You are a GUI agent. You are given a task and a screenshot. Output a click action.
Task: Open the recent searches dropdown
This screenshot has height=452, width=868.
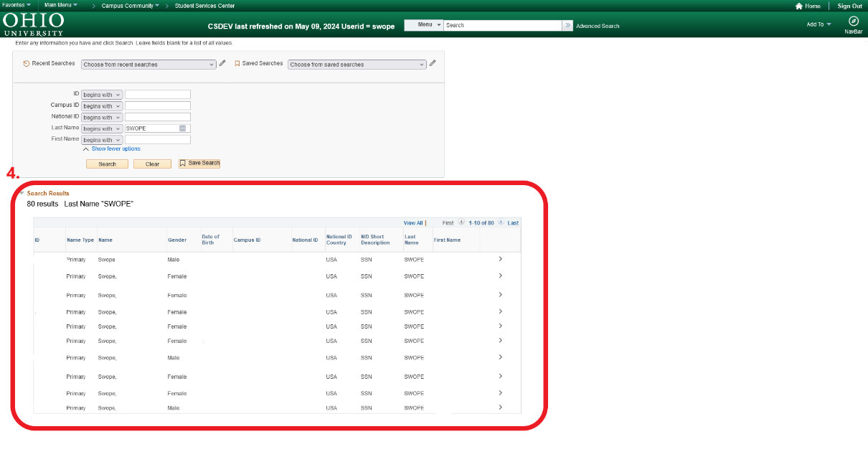click(148, 65)
